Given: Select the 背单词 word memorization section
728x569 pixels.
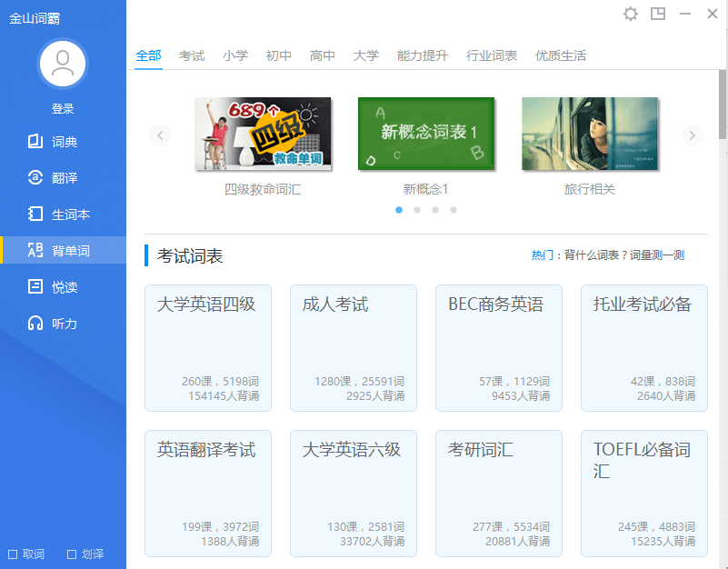Looking at the screenshot, I should tap(63, 250).
